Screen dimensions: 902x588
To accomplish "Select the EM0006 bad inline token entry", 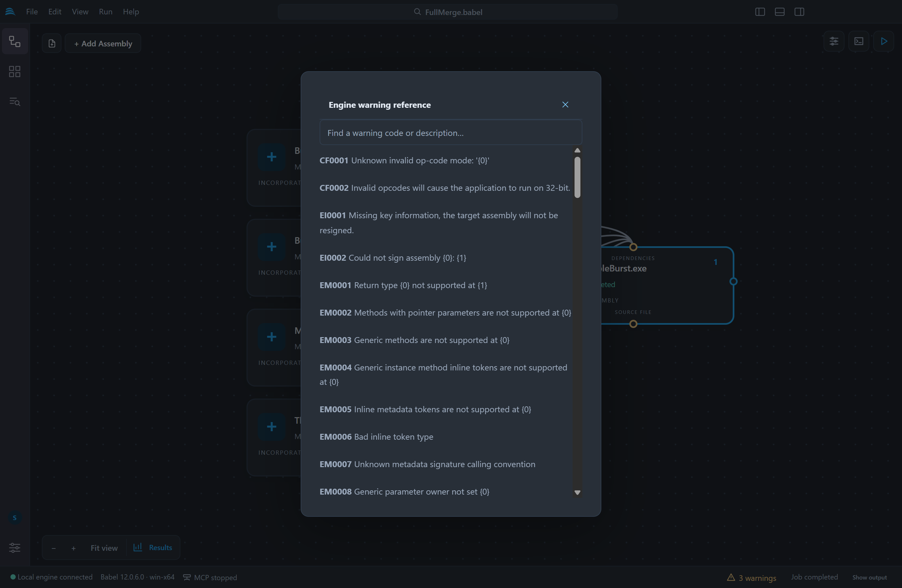I will (x=376, y=436).
